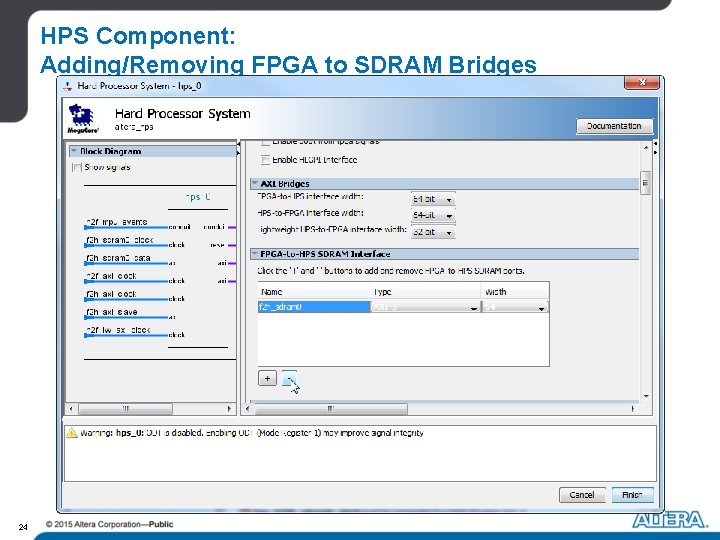Viewport: 720px width, 540px height.
Task: Click the parameters horizontal scrollbar thumb
Action: click(331, 409)
